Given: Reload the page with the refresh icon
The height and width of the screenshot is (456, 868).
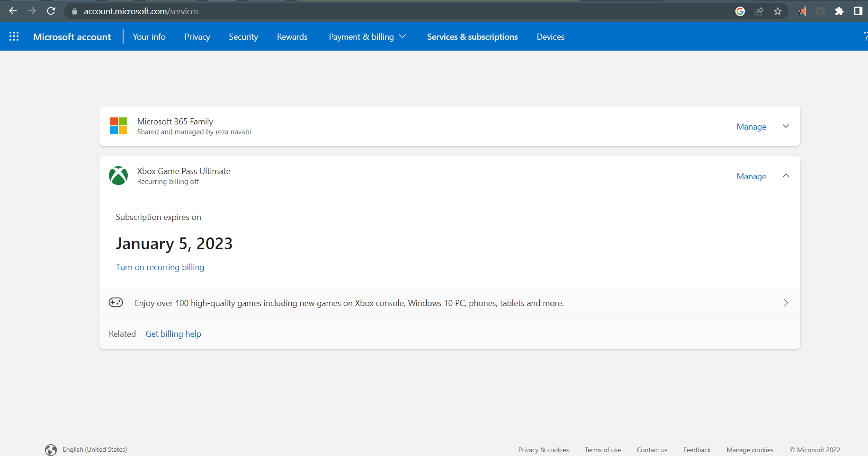Looking at the screenshot, I should click(51, 11).
